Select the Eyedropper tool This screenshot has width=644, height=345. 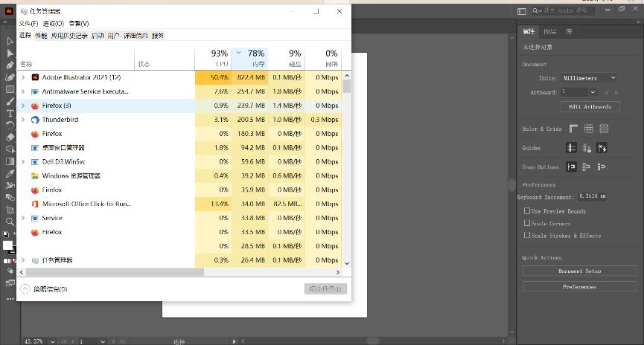(10, 173)
